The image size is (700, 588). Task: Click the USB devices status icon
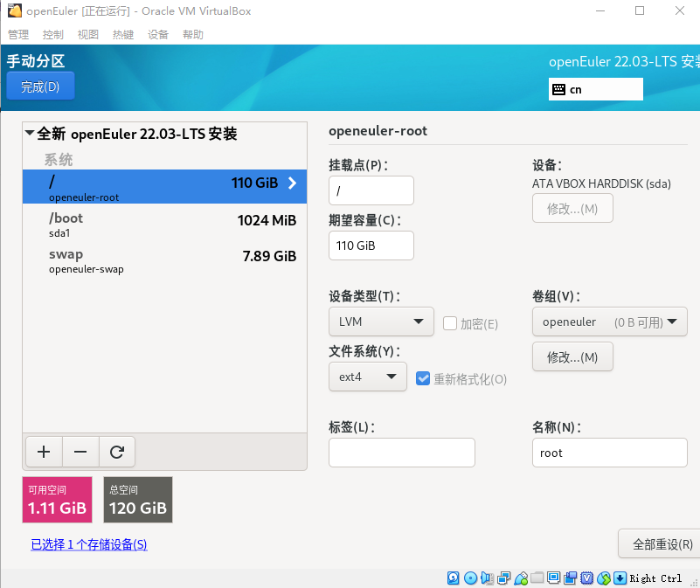click(x=521, y=578)
